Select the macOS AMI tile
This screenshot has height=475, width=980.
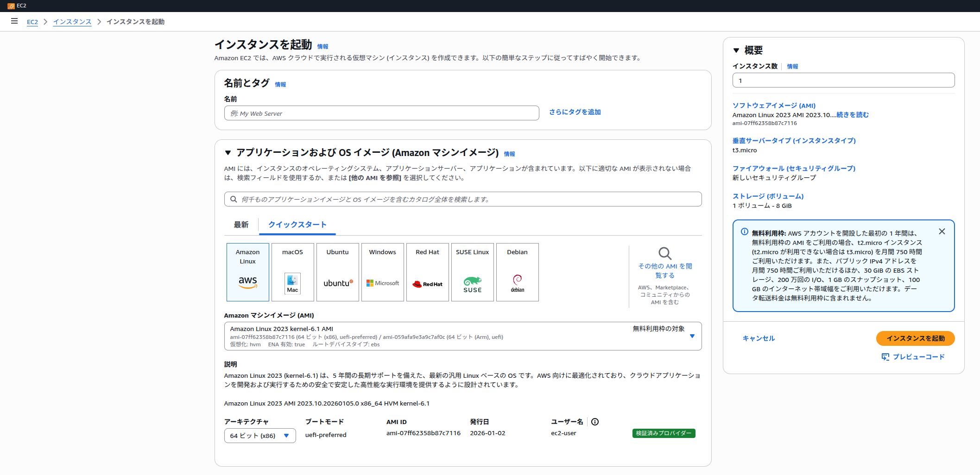[x=292, y=272]
